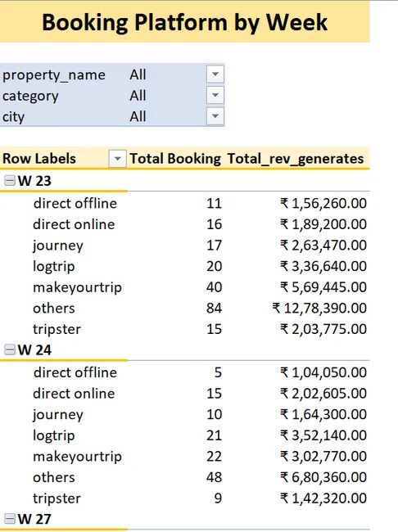Select revenue ₹ 1,64,300.00 cell
398x532 pixels.
323,415
